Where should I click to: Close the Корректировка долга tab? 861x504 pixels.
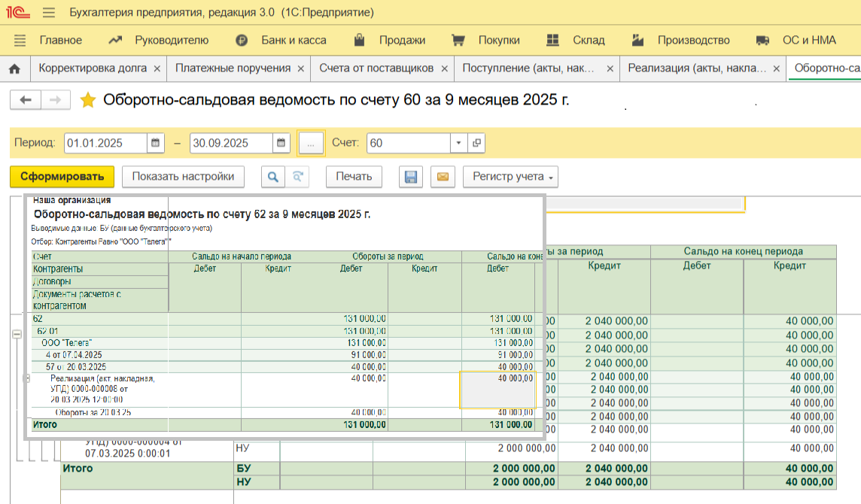pyautogui.click(x=157, y=68)
